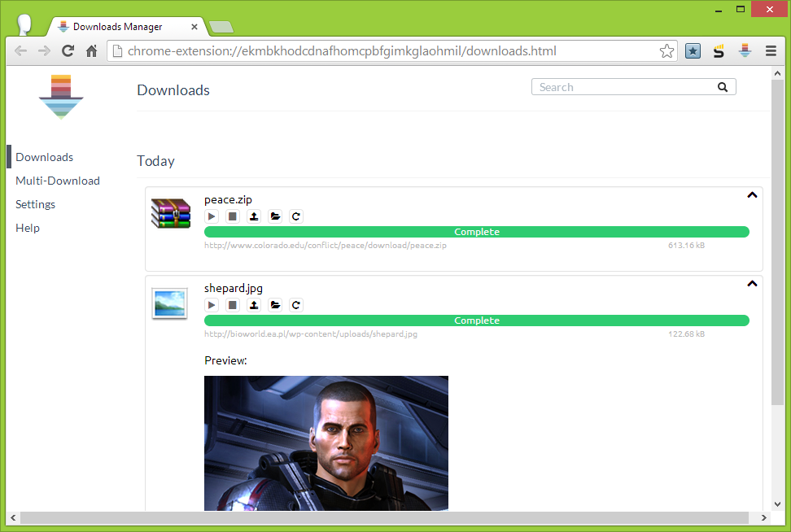Click the peace.zip archive file icon
791x532 pixels.
(171, 213)
